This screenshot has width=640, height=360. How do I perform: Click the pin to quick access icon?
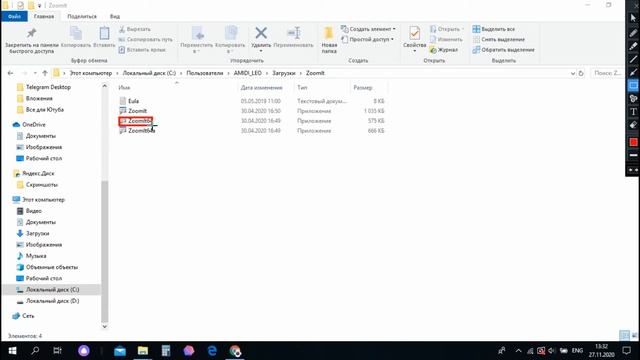(31, 33)
